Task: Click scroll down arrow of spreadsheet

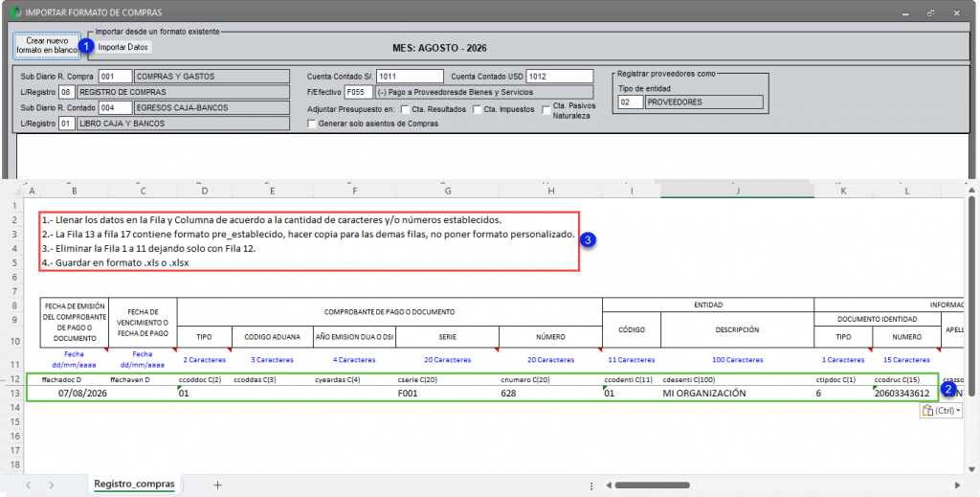Action: 971,468
